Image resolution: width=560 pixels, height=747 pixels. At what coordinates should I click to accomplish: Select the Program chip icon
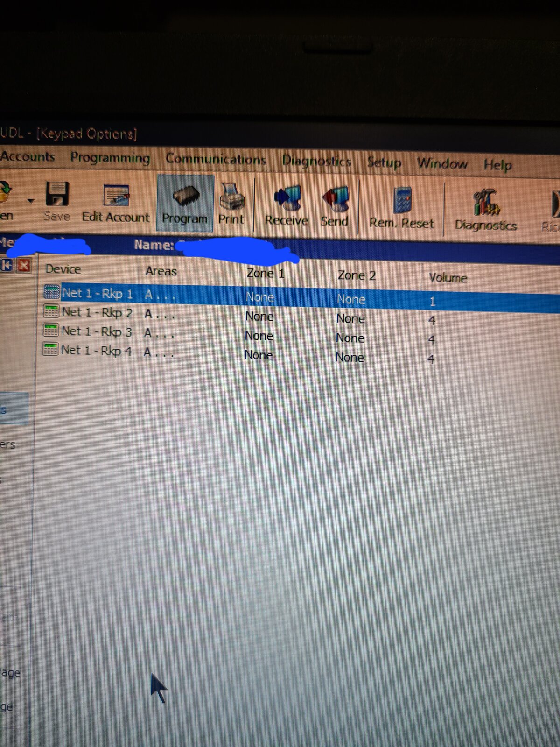[x=186, y=197]
